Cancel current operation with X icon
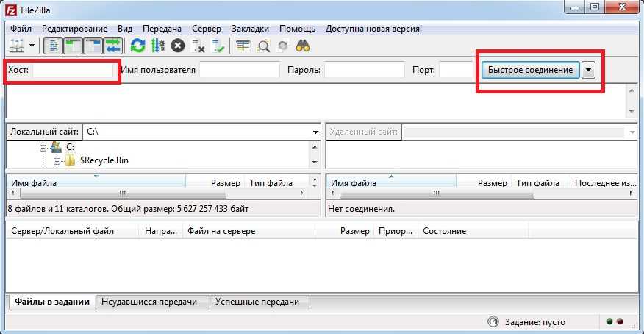The image size is (644, 334). (x=177, y=46)
